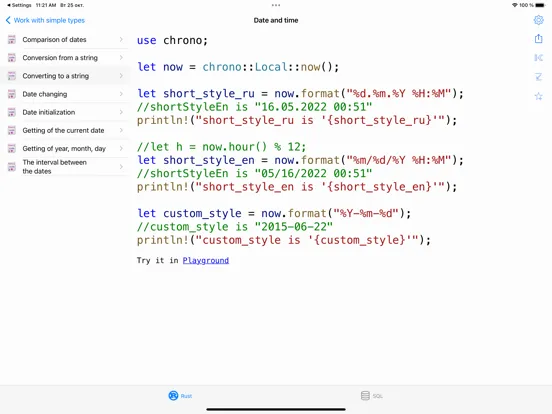Tap chevron on Getting of the current date row

click(121, 130)
